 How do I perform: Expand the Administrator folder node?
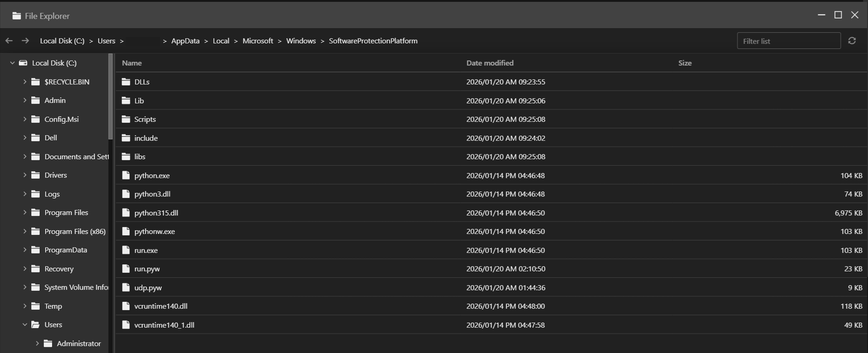coord(37,343)
